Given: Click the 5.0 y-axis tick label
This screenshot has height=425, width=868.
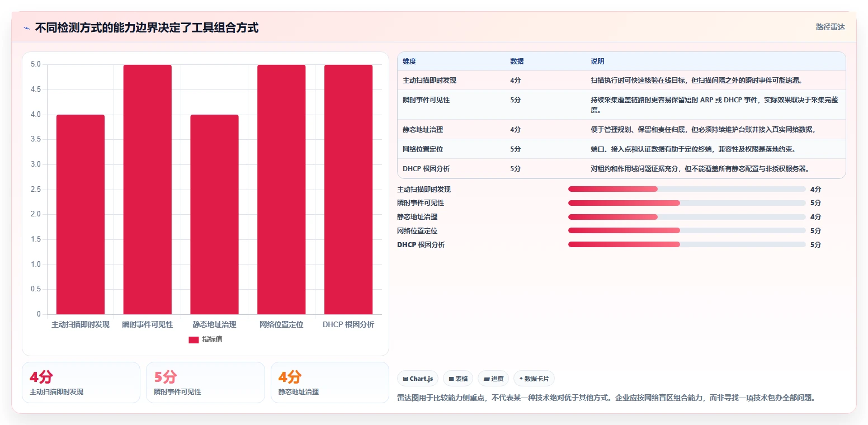Looking at the screenshot, I should (x=35, y=64).
